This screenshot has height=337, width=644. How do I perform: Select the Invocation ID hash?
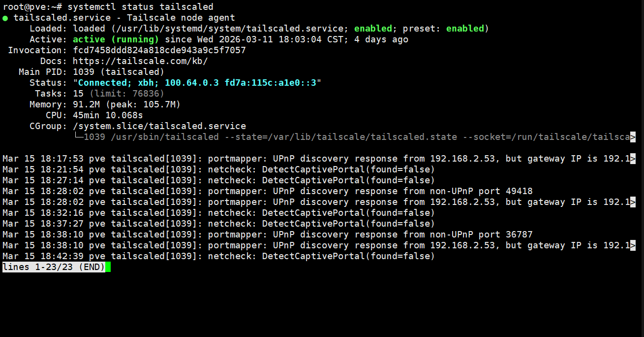[x=159, y=50]
